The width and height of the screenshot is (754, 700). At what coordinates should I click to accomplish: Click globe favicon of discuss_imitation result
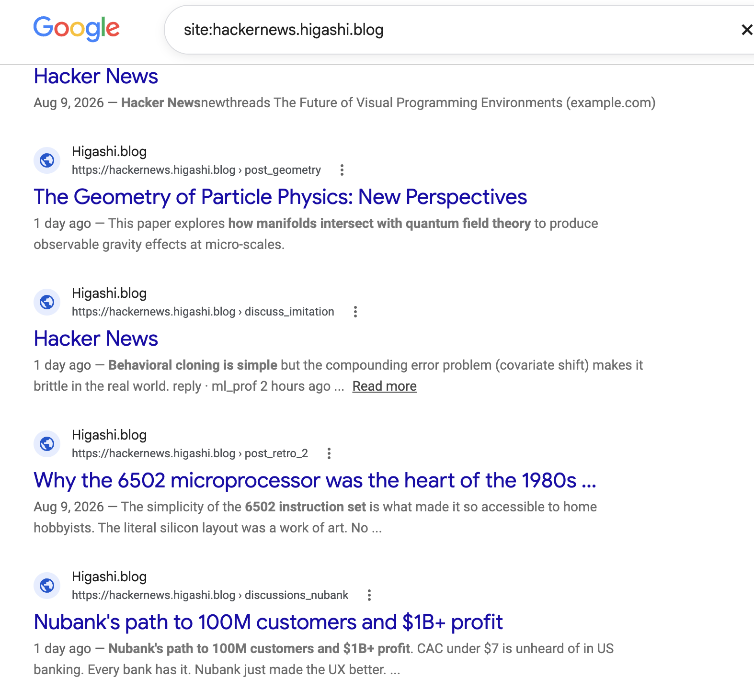(x=47, y=302)
